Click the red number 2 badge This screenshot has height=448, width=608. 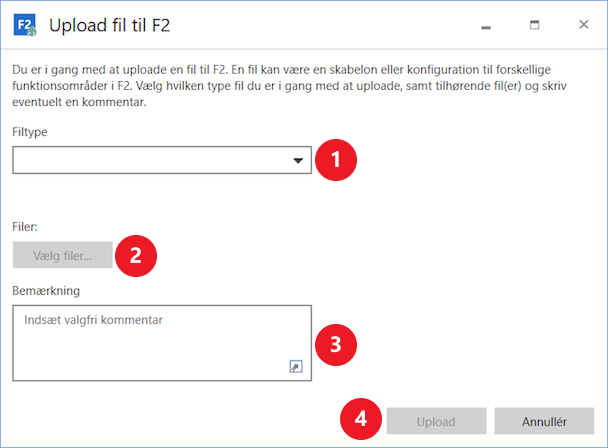point(136,255)
